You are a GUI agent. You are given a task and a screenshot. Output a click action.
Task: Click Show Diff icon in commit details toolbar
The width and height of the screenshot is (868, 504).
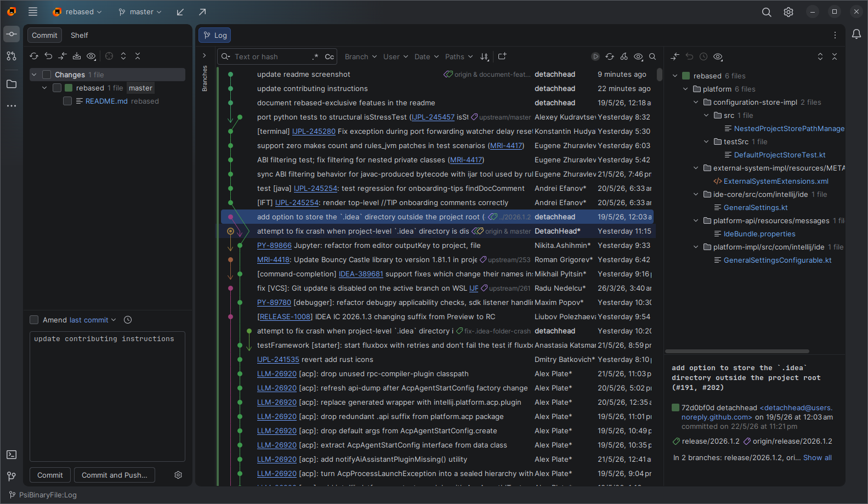coord(675,56)
